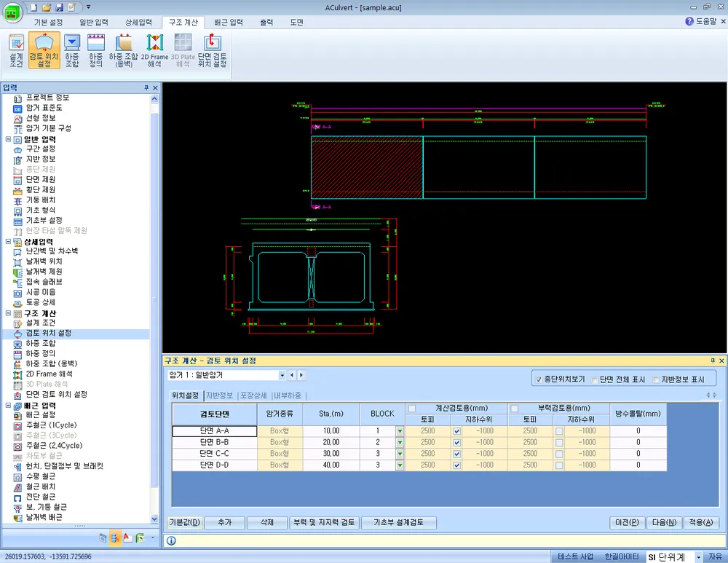
Task: Open 기둥 배치 in the input tree
Action: pos(41,200)
